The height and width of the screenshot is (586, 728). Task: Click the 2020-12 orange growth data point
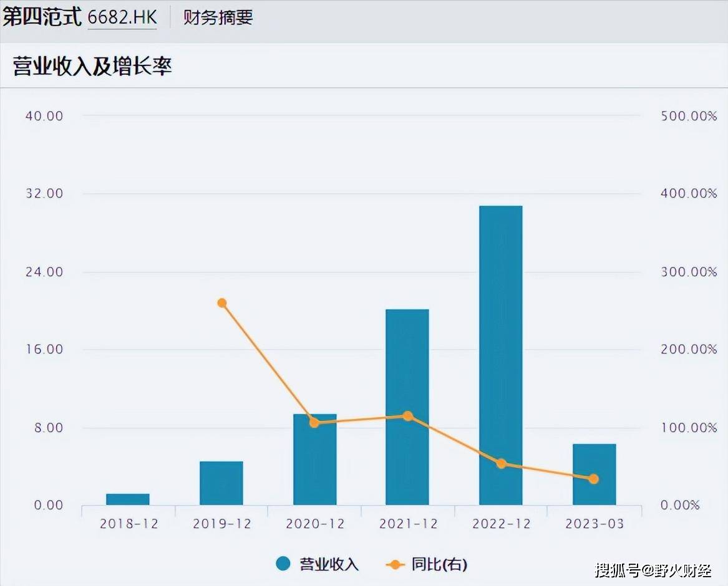point(314,423)
